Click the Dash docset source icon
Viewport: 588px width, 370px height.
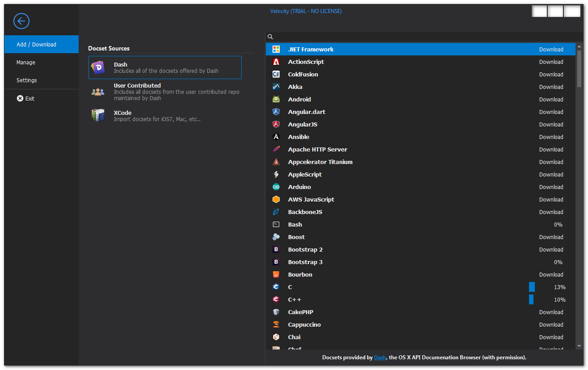pyautogui.click(x=98, y=67)
